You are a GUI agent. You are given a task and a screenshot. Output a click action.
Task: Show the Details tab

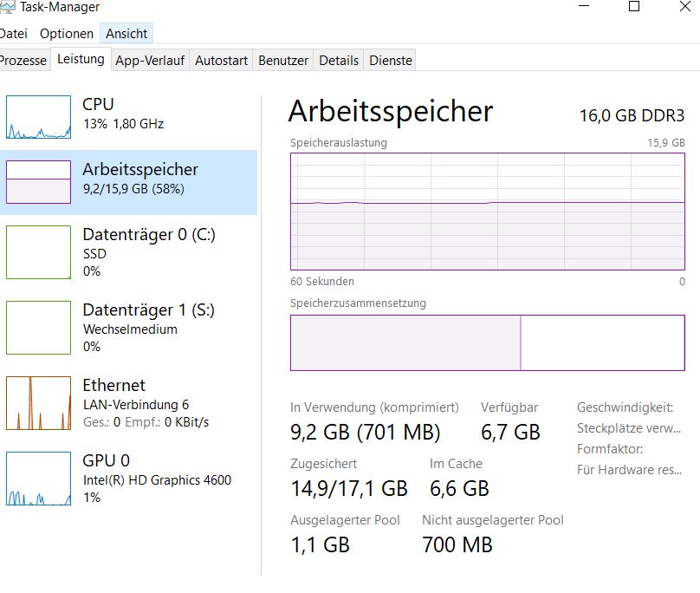pos(339,61)
